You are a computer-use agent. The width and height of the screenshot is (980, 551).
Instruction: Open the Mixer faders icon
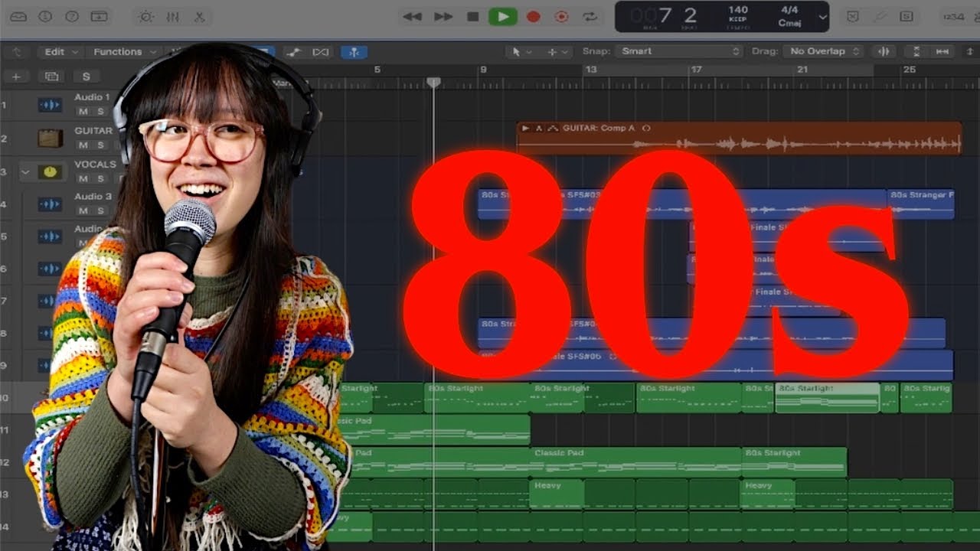click(x=172, y=16)
